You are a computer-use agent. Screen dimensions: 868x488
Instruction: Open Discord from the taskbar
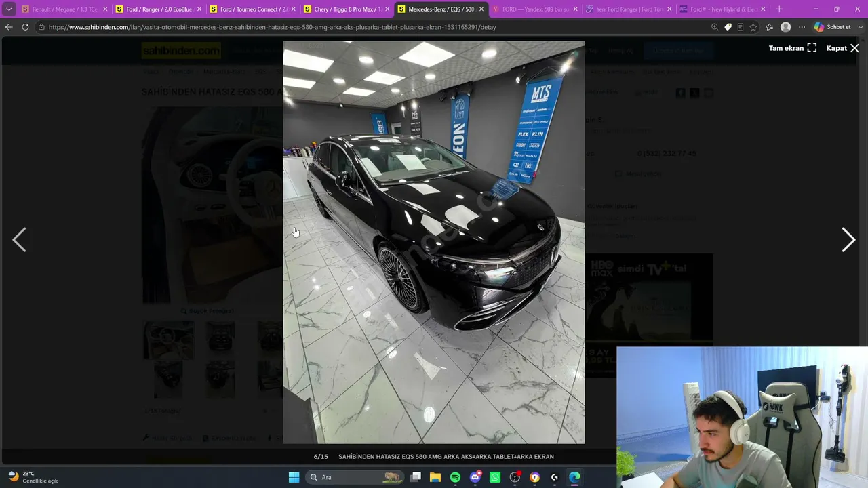coord(475,477)
